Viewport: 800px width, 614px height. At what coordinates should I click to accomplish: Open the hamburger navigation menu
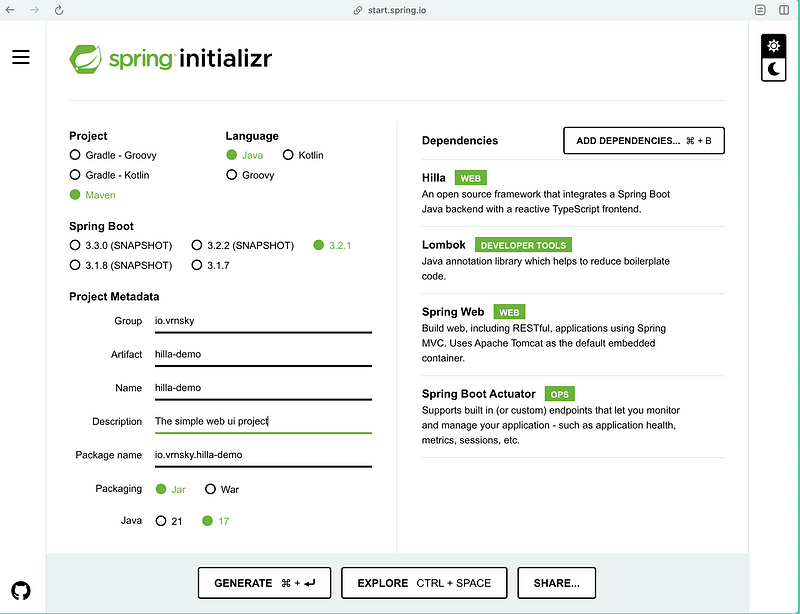click(21, 57)
